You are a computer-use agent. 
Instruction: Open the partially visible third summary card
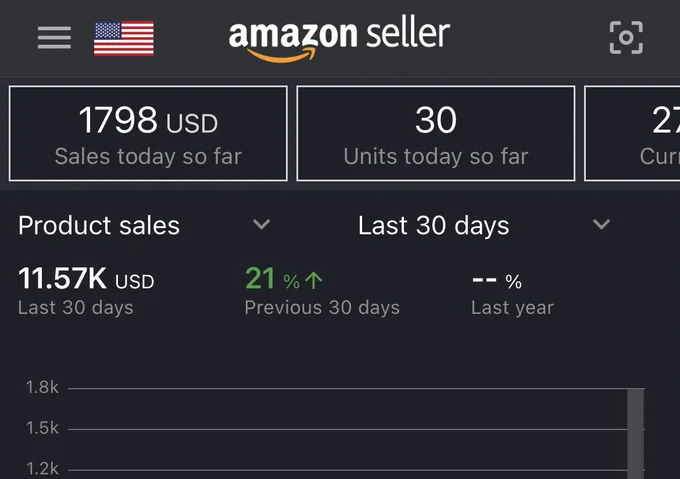click(x=632, y=133)
